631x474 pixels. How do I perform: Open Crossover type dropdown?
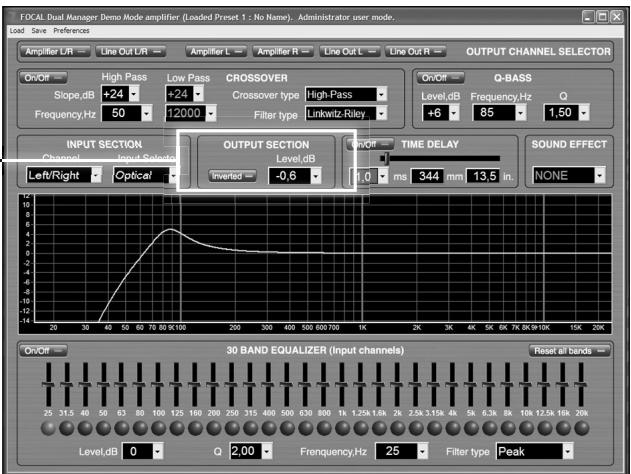pos(381,94)
